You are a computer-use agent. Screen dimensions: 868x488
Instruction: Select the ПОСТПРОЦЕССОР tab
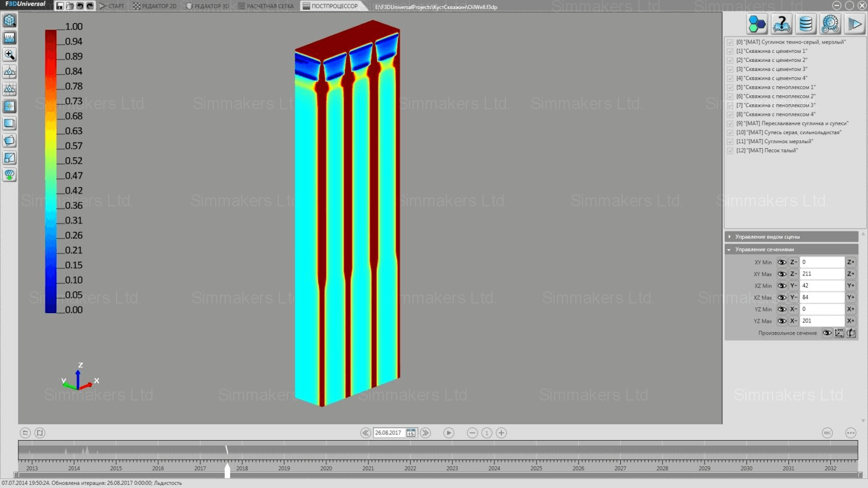coord(333,6)
